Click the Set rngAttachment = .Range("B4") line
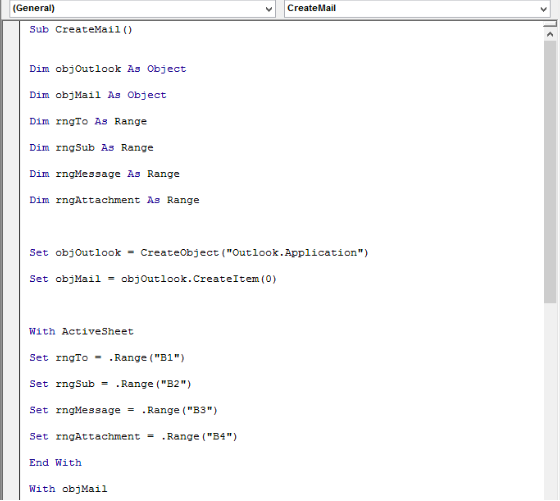This screenshot has height=501, width=560. (133, 436)
